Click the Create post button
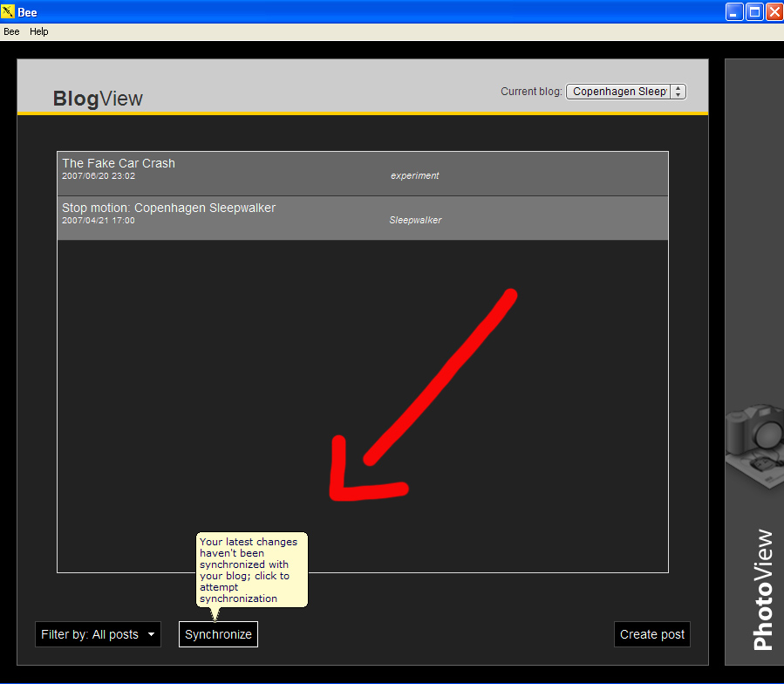The height and width of the screenshot is (684, 784). [652, 634]
